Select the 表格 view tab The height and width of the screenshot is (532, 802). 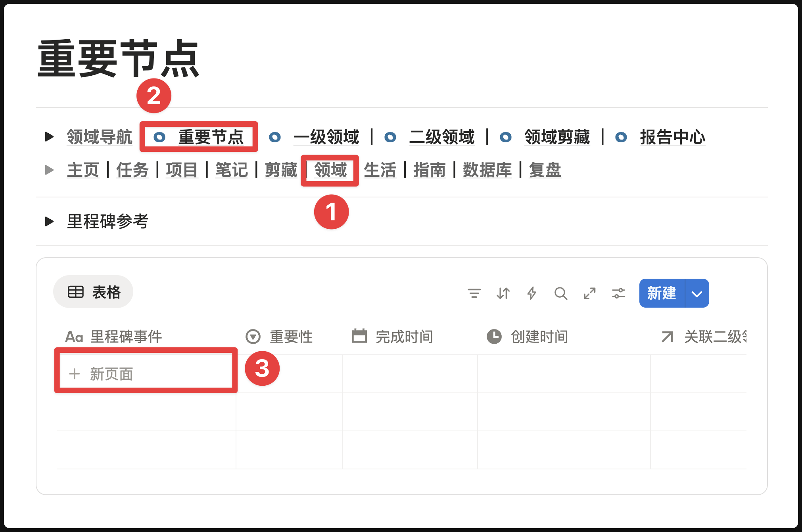point(94,292)
